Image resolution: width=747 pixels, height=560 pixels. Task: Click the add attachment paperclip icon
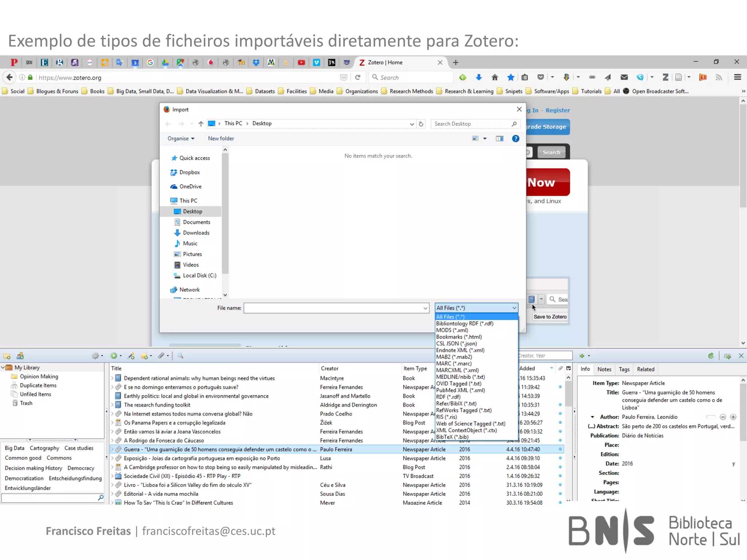pyautogui.click(x=161, y=356)
